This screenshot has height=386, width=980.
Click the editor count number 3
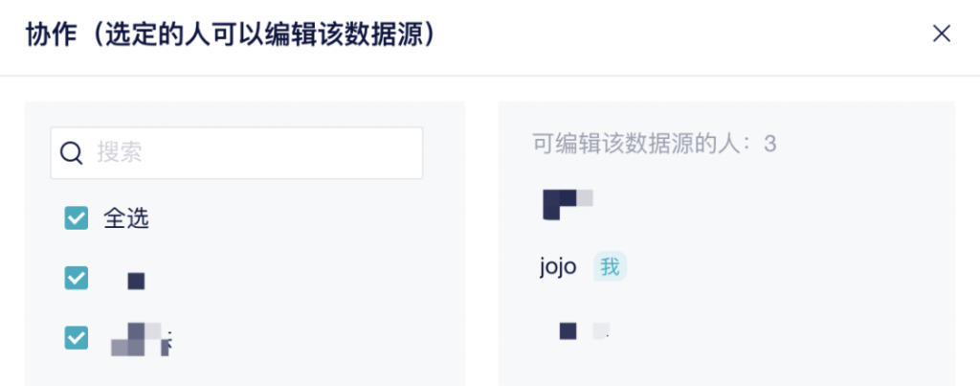click(x=770, y=145)
